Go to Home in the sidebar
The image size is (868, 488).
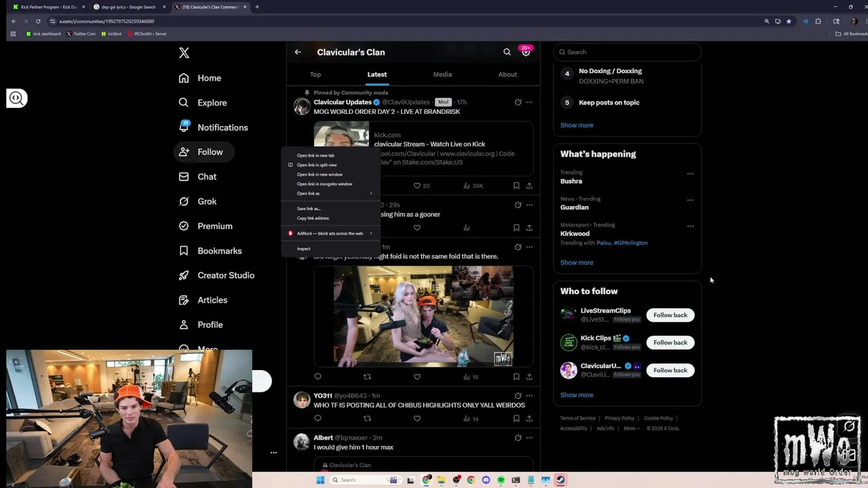pos(200,78)
